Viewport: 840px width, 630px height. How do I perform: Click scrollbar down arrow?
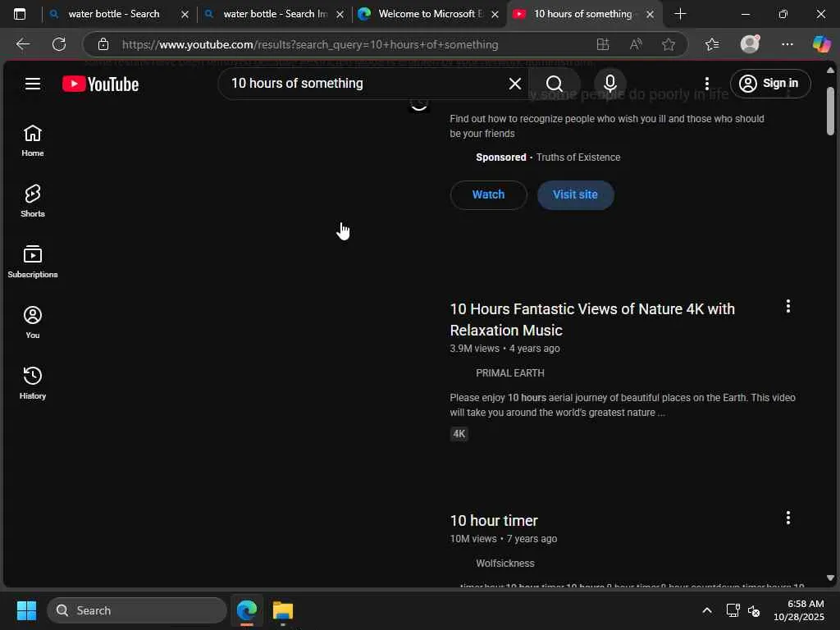(830, 578)
